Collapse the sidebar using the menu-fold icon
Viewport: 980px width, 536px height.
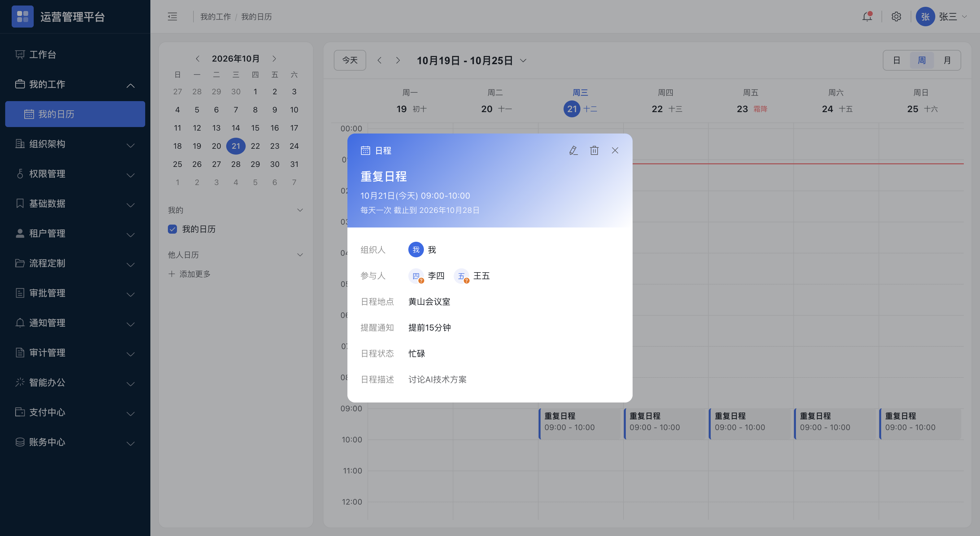172,17
